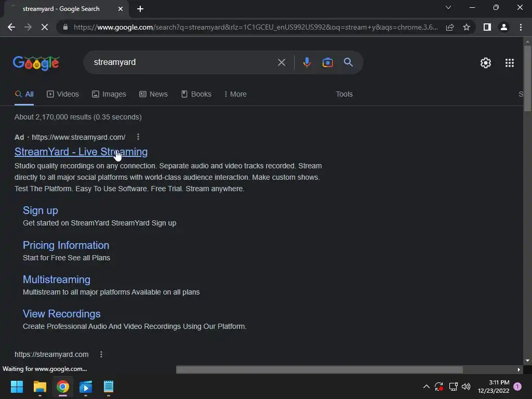Show hidden system tray icons
Image resolution: width=532 pixels, height=399 pixels.
tap(427, 387)
